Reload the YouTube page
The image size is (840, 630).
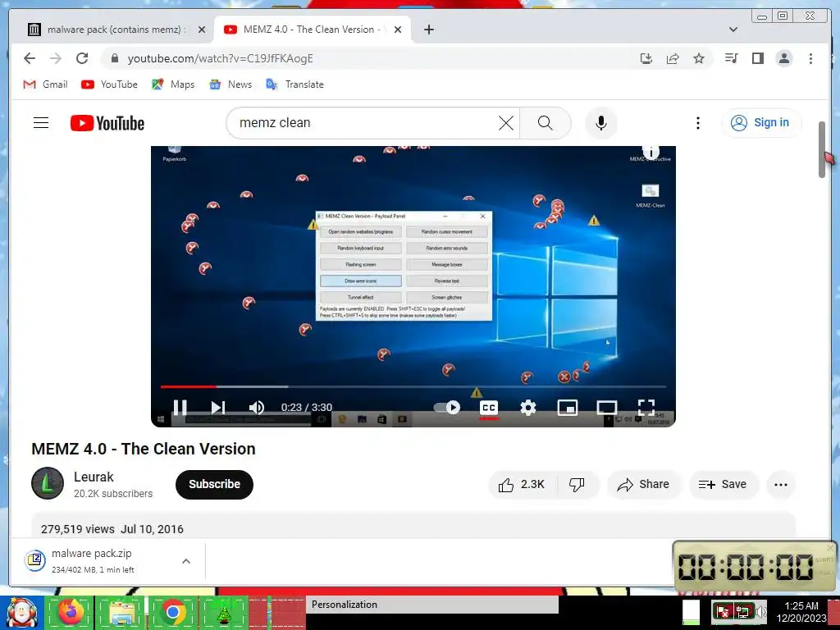82,58
